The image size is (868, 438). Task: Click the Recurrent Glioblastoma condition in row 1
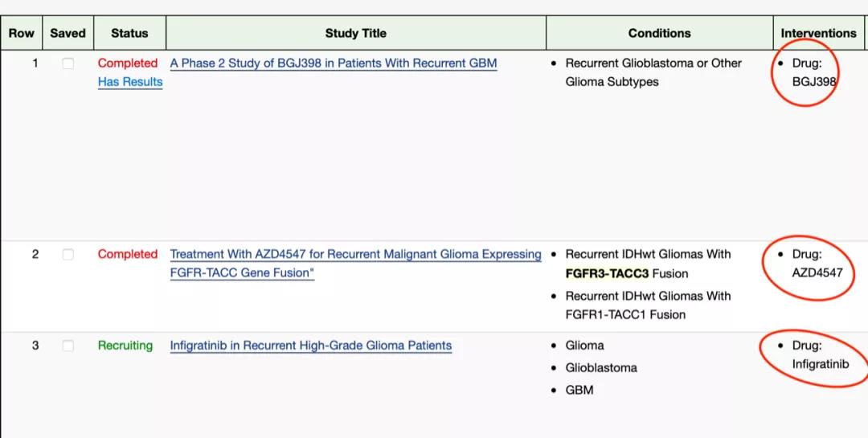click(x=653, y=72)
